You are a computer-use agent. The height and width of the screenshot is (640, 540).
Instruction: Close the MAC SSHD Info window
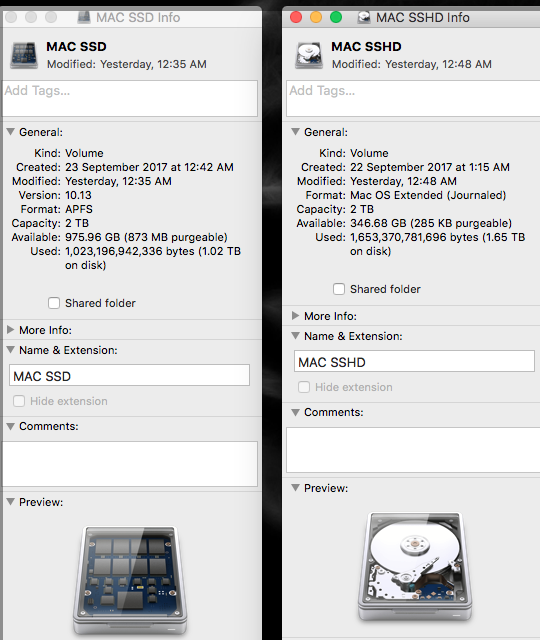coord(296,17)
